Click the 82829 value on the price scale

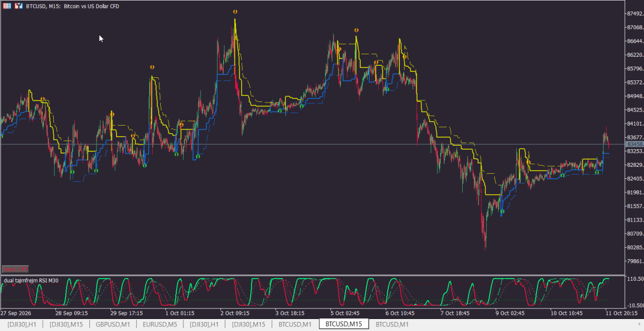(634, 165)
